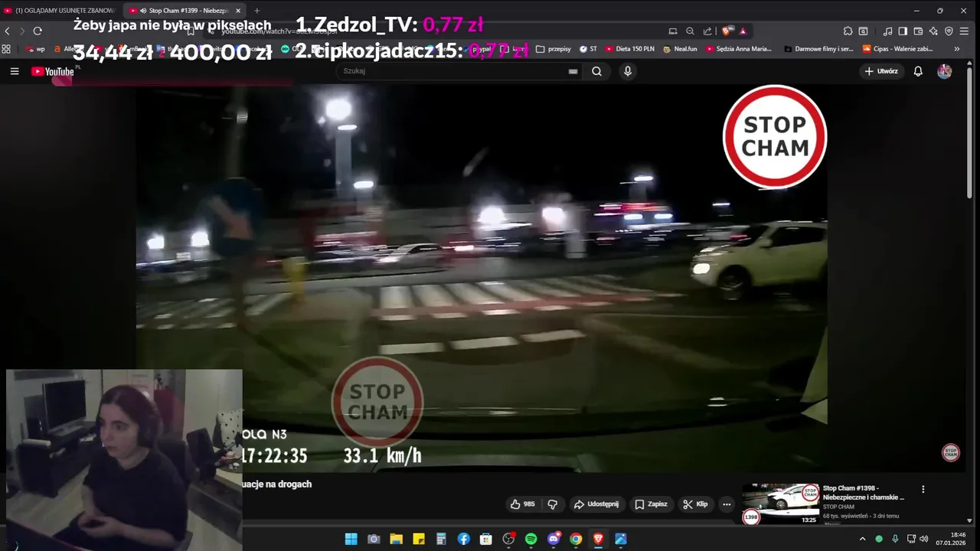Open File Explorer from the taskbar

coord(396,539)
